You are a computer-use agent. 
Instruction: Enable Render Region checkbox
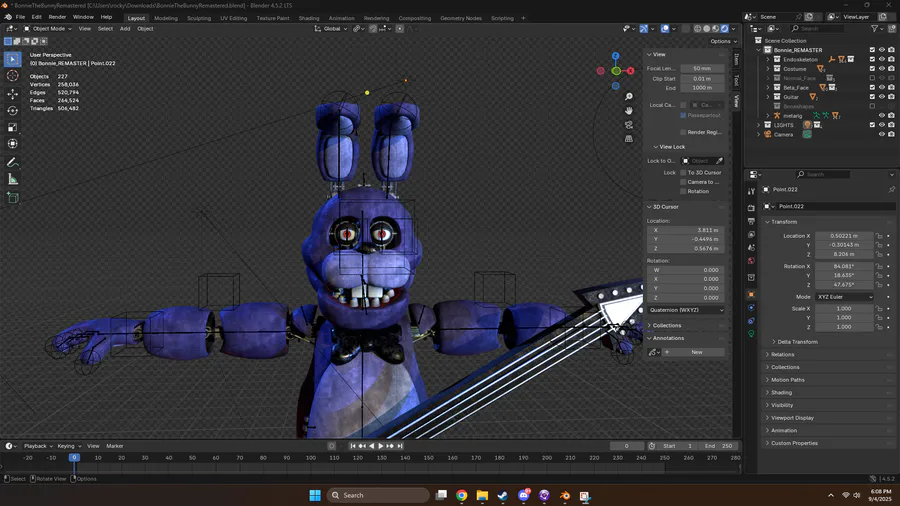683,132
